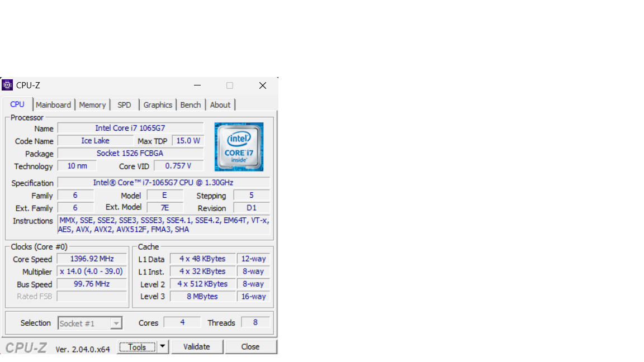Viewport: 644px width, 362px height.
Task: Close the CPU-Z window with X
Action: click(x=262, y=85)
